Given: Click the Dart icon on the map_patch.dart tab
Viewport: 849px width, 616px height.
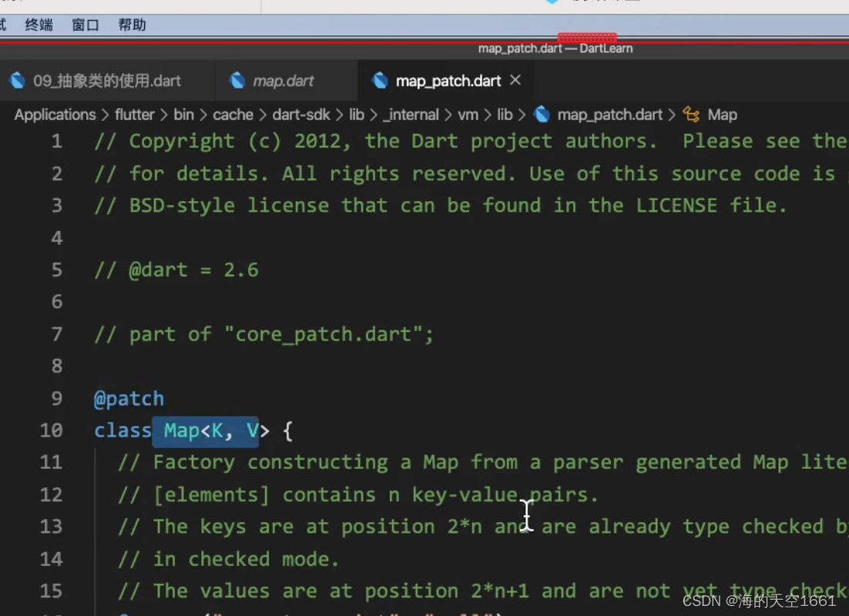Looking at the screenshot, I should click(x=380, y=79).
